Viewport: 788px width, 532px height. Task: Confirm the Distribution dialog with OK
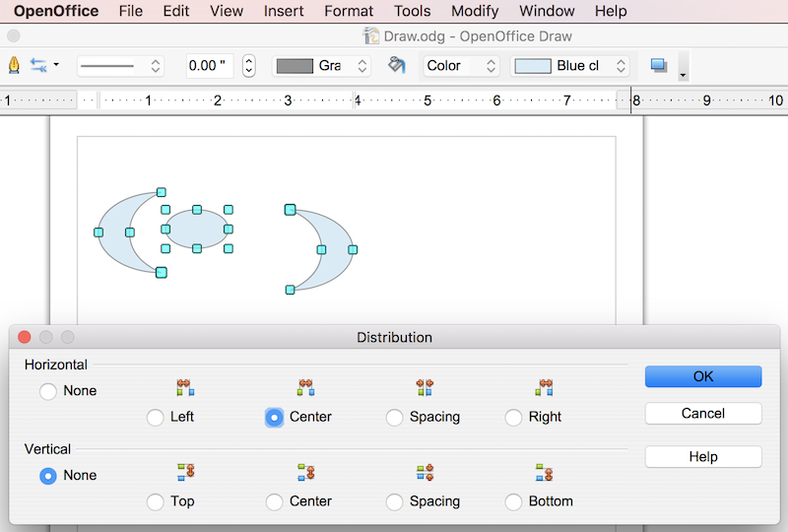point(703,376)
